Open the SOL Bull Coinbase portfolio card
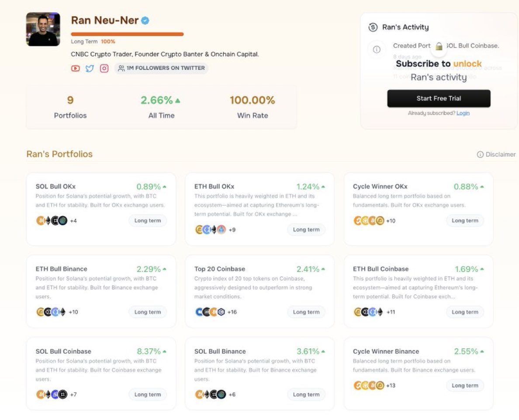519x420 pixels. click(x=101, y=373)
